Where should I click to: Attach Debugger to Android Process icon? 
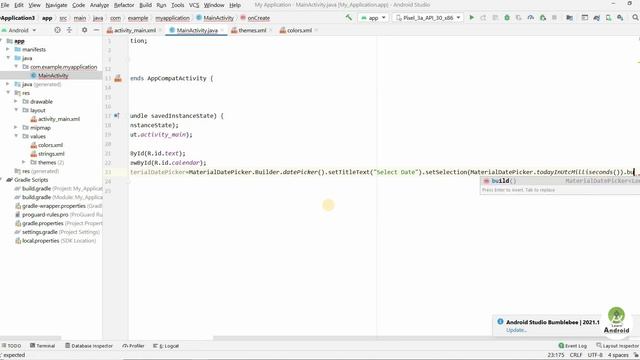tap(542, 18)
